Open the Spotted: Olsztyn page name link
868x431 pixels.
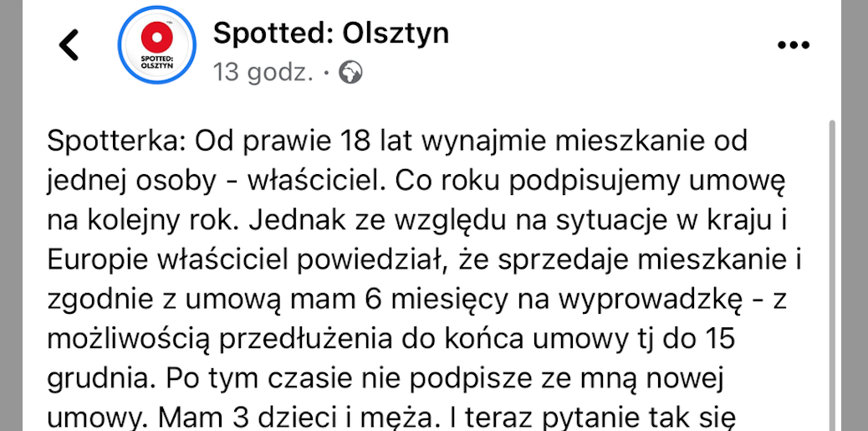click(331, 33)
